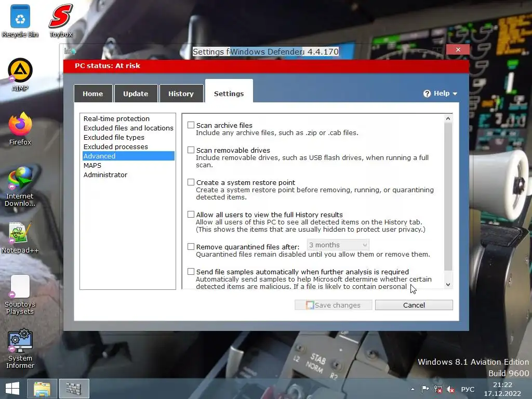Click the Windows Defender taskbar icon
Screen dimensions: 532x399
[x=74, y=389]
